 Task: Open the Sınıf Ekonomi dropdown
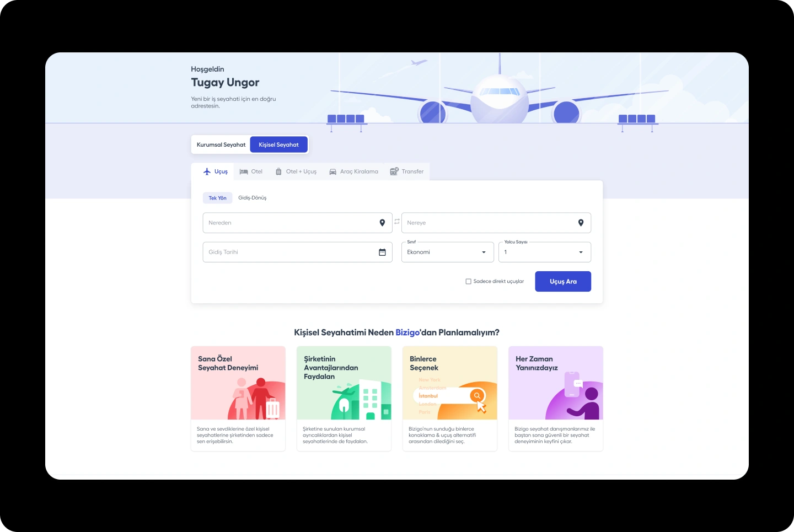[x=448, y=252]
